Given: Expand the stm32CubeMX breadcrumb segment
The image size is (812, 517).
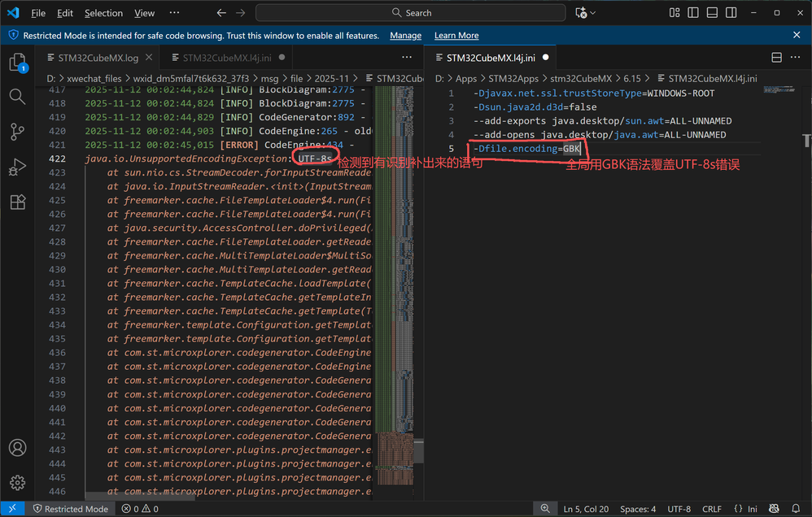Looking at the screenshot, I should pos(580,79).
